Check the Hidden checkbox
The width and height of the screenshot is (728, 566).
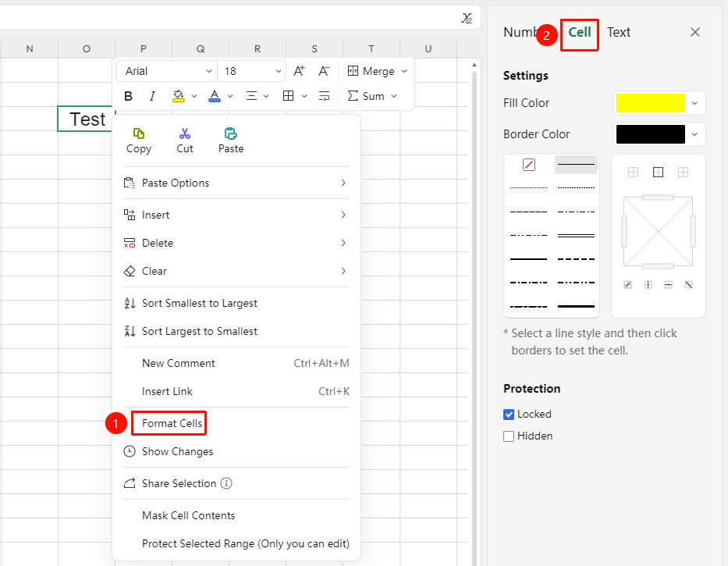pos(509,436)
